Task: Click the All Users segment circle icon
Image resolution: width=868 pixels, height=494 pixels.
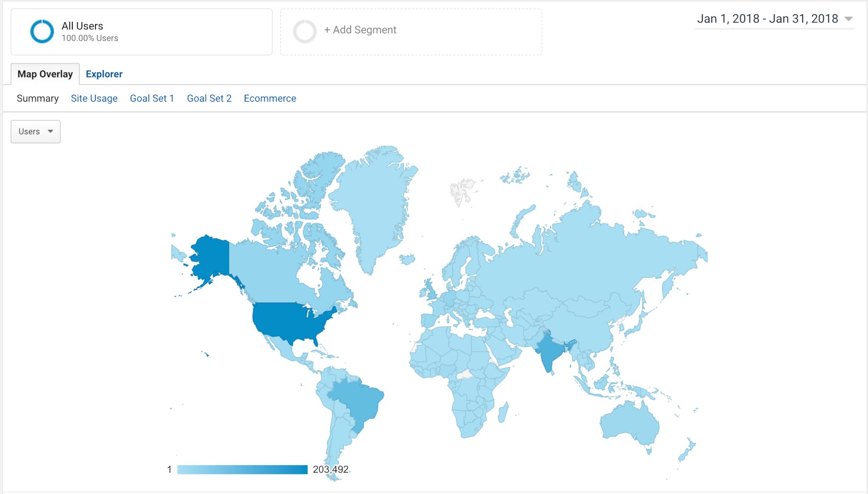Action: tap(42, 31)
